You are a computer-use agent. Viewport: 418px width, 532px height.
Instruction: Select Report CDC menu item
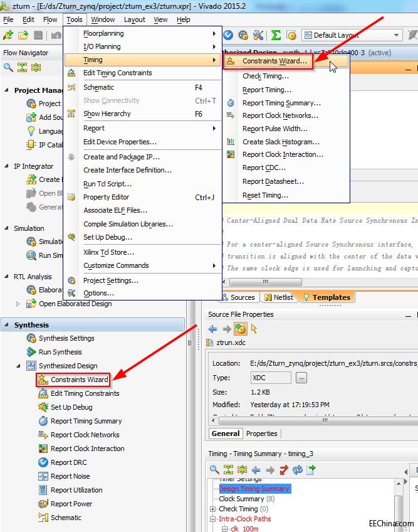coord(286,168)
